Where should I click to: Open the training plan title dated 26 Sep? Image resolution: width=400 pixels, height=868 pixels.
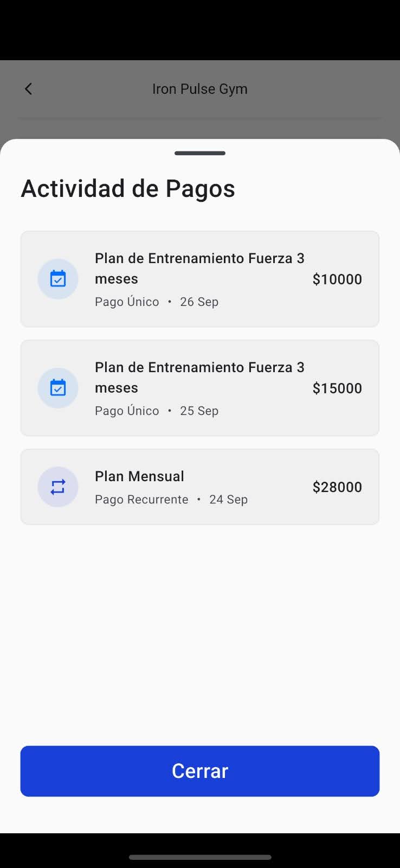pyautogui.click(x=199, y=268)
